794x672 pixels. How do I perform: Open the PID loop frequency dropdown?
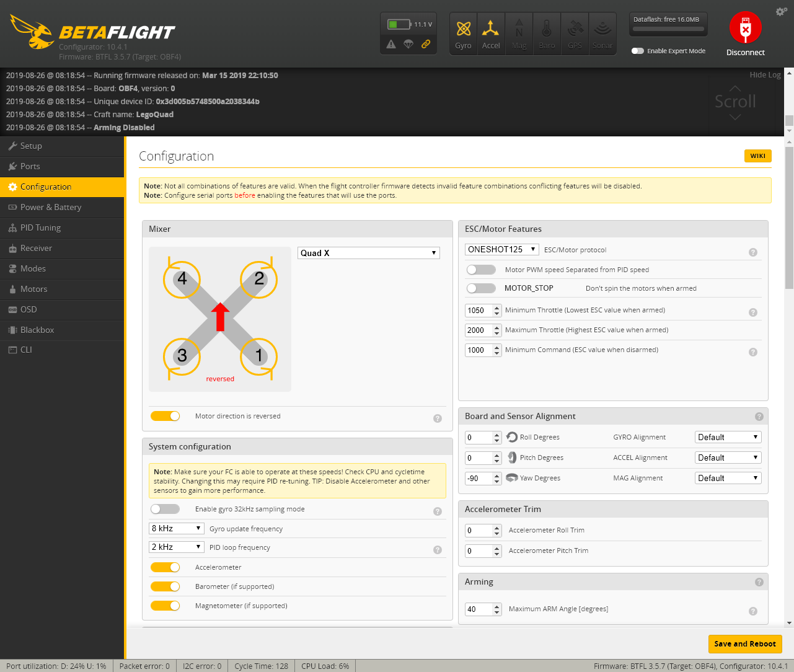[x=177, y=547]
